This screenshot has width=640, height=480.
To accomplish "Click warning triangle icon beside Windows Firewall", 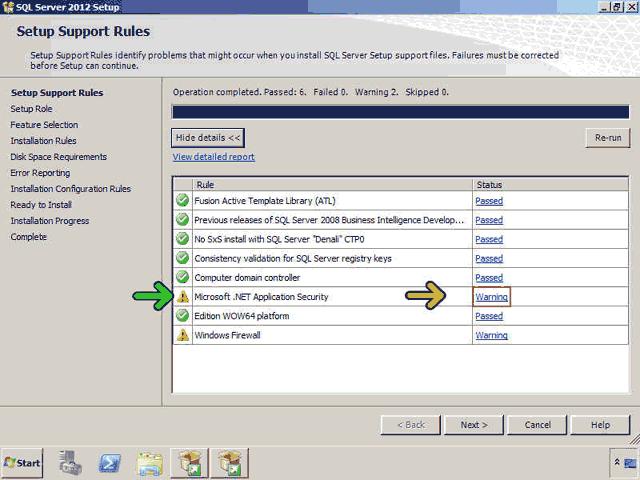I will click(x=182, y=335).
